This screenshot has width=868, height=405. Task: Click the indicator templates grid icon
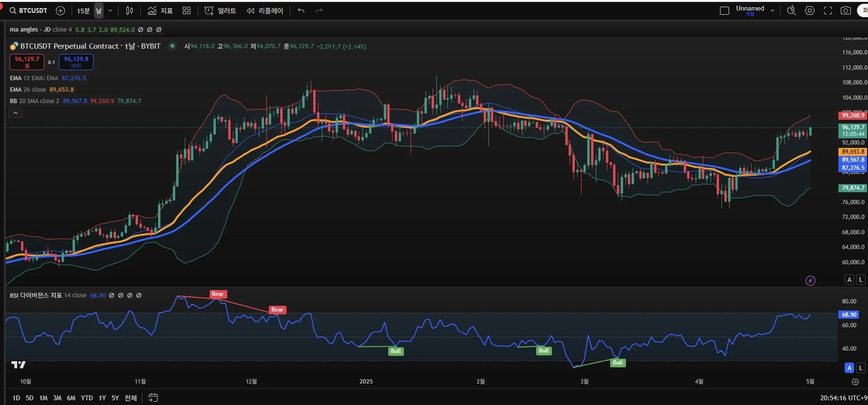187,10
